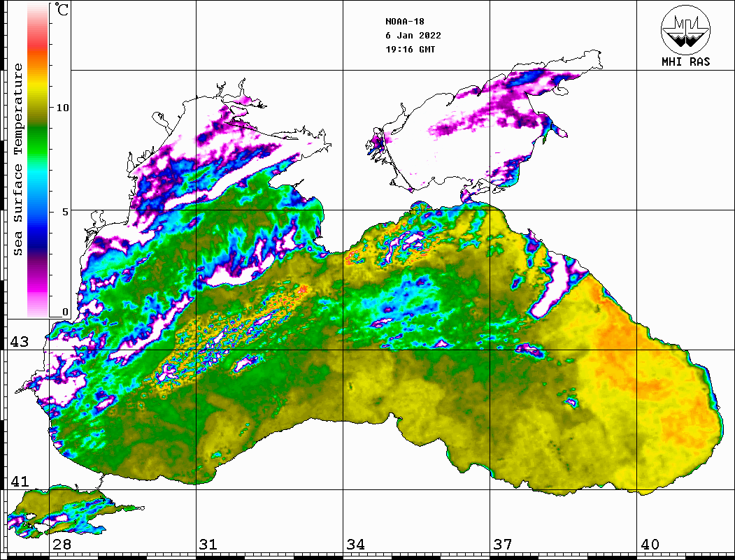Click the '0' tick on the color scale
The width and height of the screenshot is (735, 560).
(65, 312)
